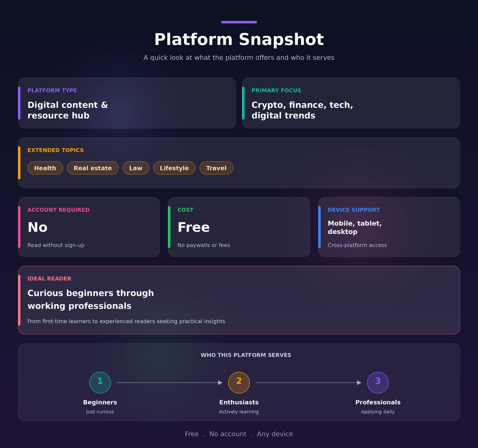Select the Health topic tag
Viewport: 478px width, 448px height.
coord(45,168)
